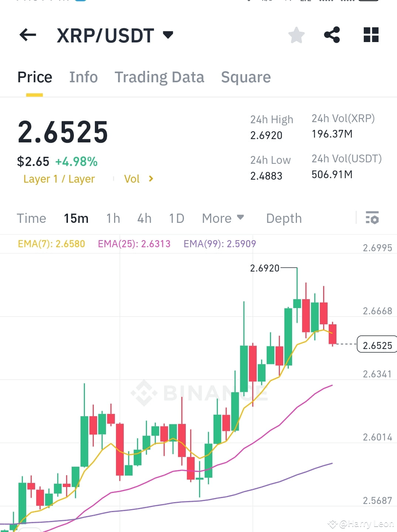
Task: Tap the 2.6920 high price marker
Action: click(x=264, y=268)
